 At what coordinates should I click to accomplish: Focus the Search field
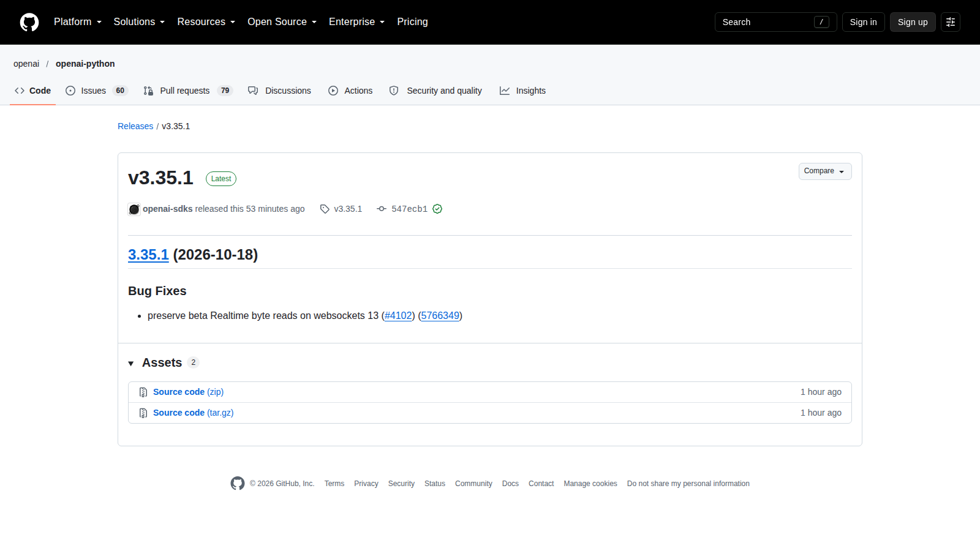[x=775, y=22]
